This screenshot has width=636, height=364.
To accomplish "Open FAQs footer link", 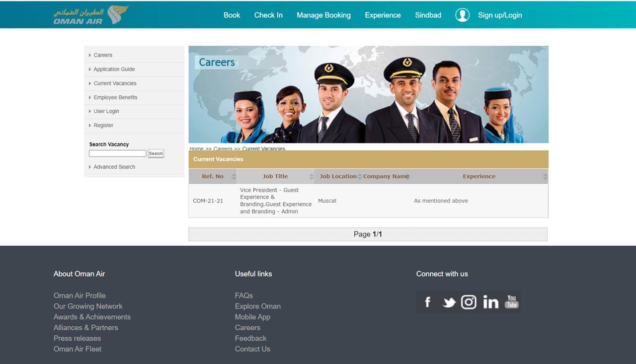I will 244,295.
